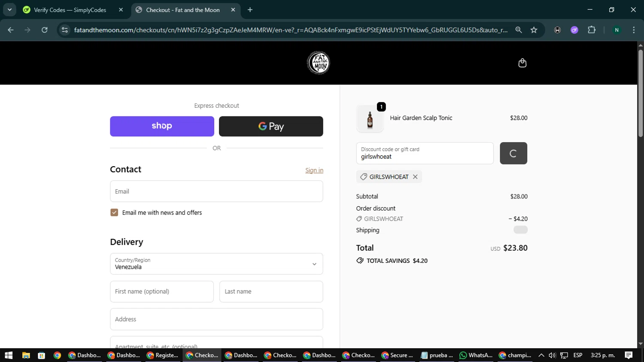Viewport: 644px width, 362px height.
Task: Click the Address input field
Action: (x=216, y=319)
